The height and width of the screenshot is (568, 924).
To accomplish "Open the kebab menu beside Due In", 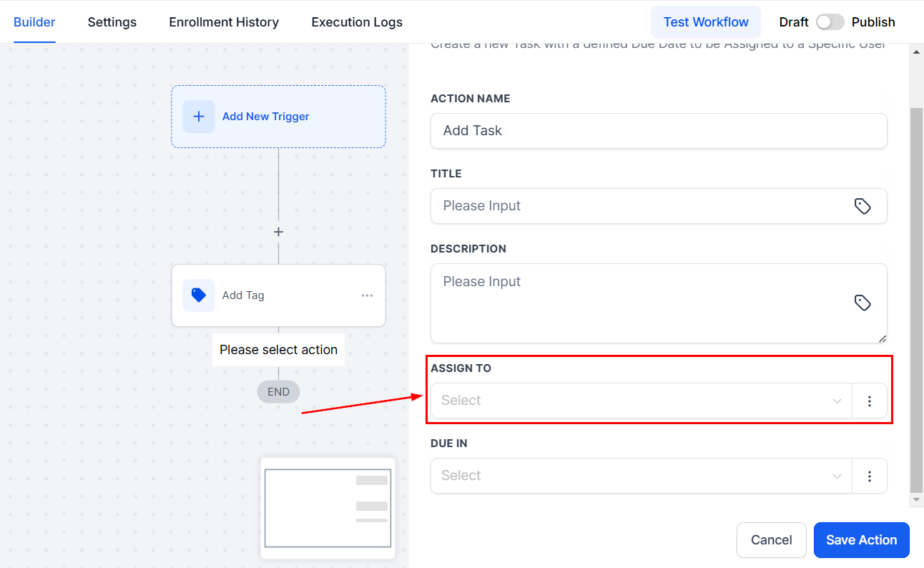I will click(870, 476).
